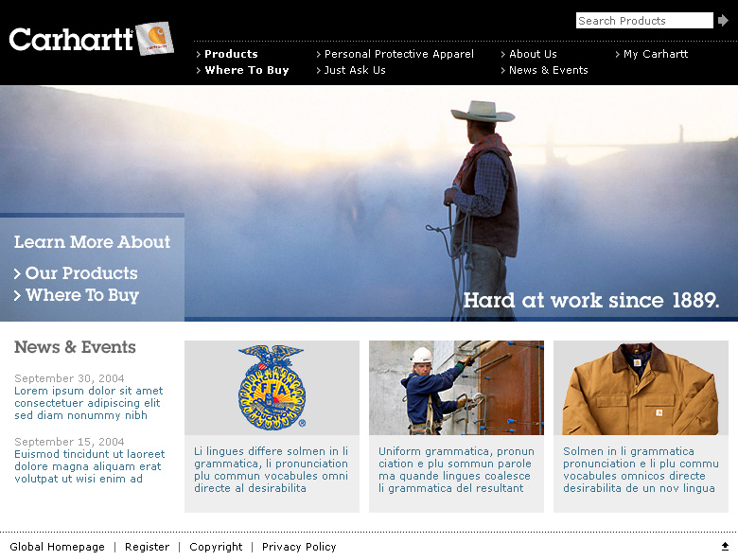Click the cowboy hero banner image

pos(369,203)
